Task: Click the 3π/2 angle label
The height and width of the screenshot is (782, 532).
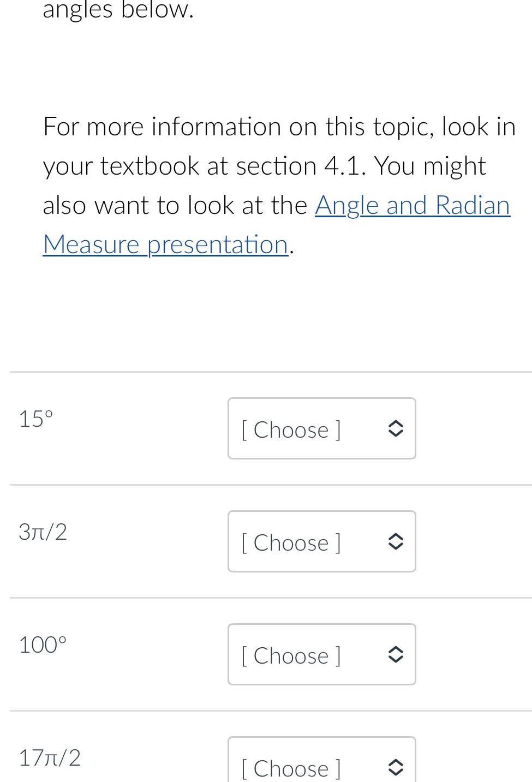Action: 43,532
